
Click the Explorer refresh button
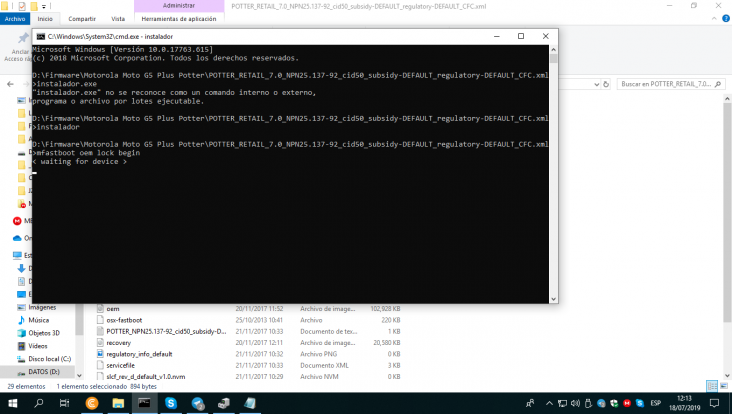pyautogui.click(x=606, y=84)
